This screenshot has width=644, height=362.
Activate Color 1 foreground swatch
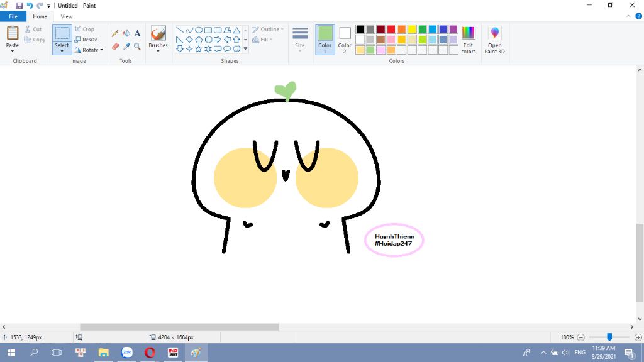325,40
